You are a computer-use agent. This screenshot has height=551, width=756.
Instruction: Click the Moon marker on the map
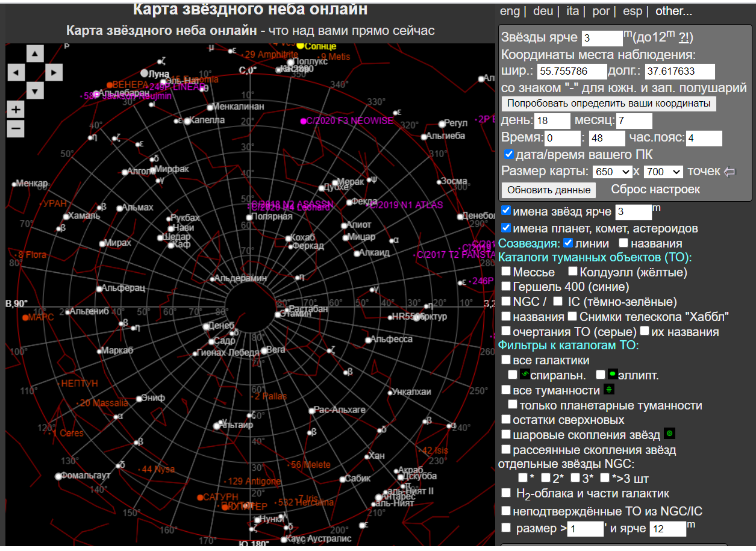point(143,73)
